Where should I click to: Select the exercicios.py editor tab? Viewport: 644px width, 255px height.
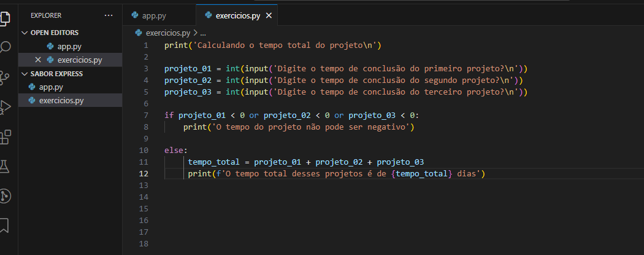[x=237, y=15]
